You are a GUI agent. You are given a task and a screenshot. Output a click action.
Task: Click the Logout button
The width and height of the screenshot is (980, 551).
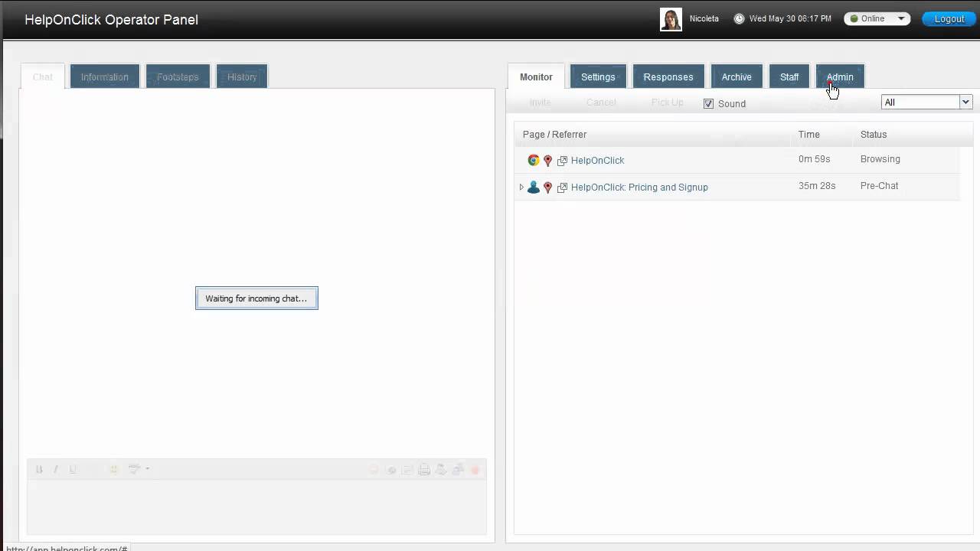tap(949, 19)
